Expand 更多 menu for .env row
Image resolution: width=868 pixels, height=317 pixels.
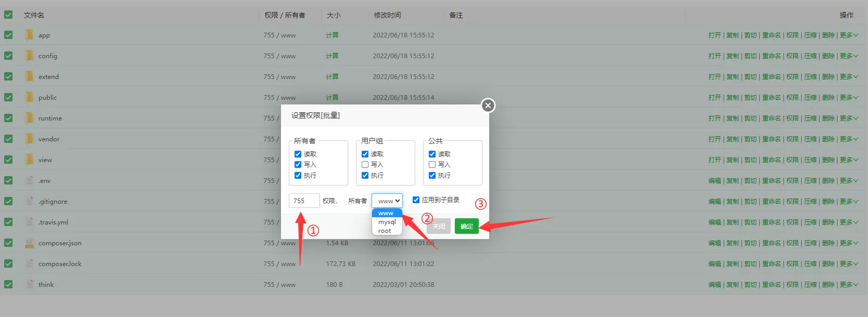(x=849, y=181)
